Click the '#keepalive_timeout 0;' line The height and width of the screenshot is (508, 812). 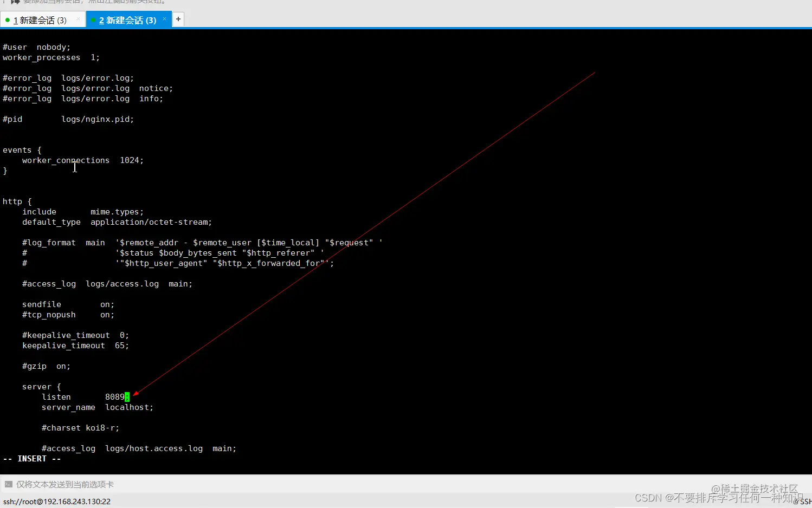tap(75, 335)
